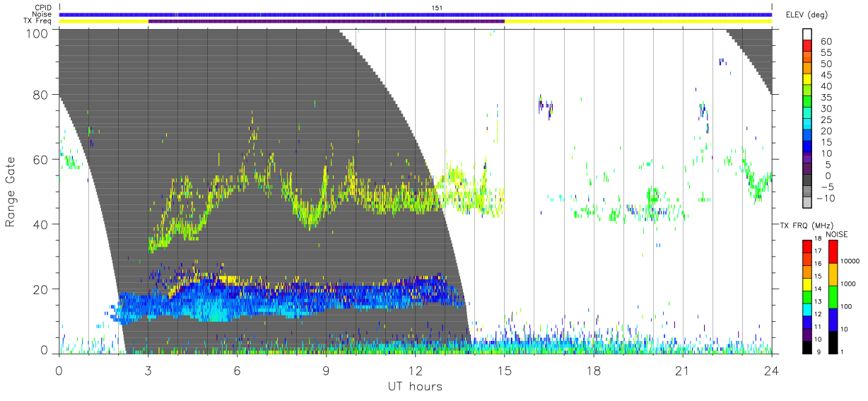Click the green segment of NOISE colorbar
The width and height of the screenshot is (868, 401).
click(834, 296)
